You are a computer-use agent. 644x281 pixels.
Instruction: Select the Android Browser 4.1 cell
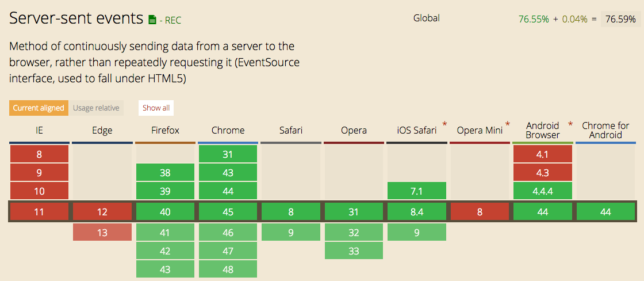(x=543, y=154)
